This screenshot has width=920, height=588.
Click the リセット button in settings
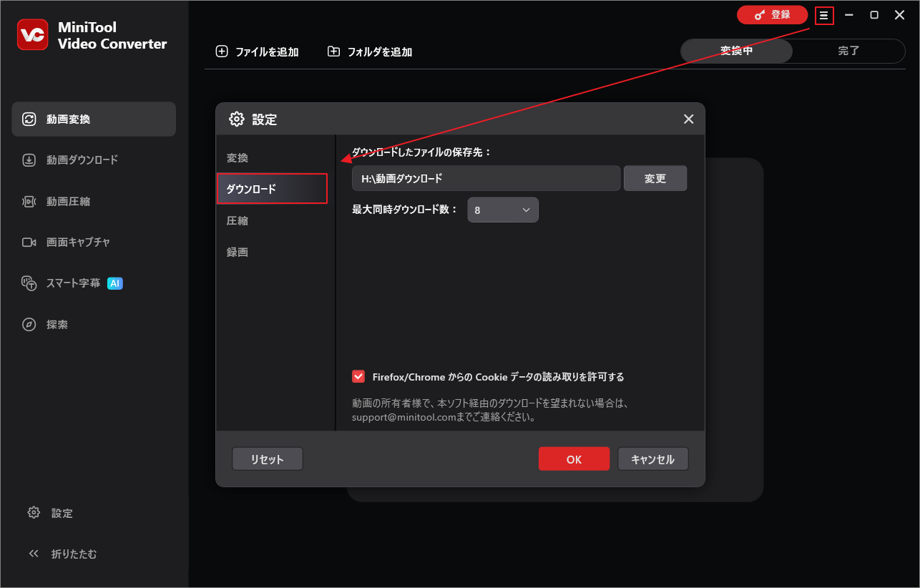tap(267, 459)
